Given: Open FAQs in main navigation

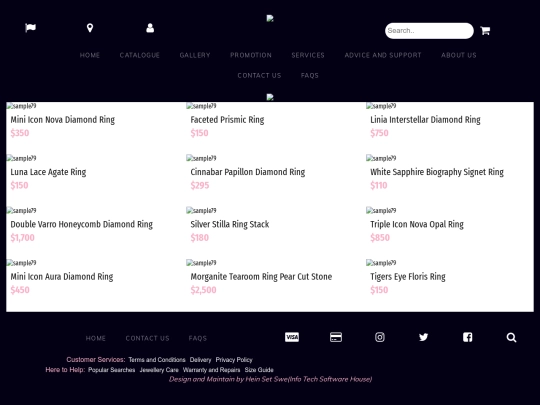Looking at the screenshot, I should point(310,75).
